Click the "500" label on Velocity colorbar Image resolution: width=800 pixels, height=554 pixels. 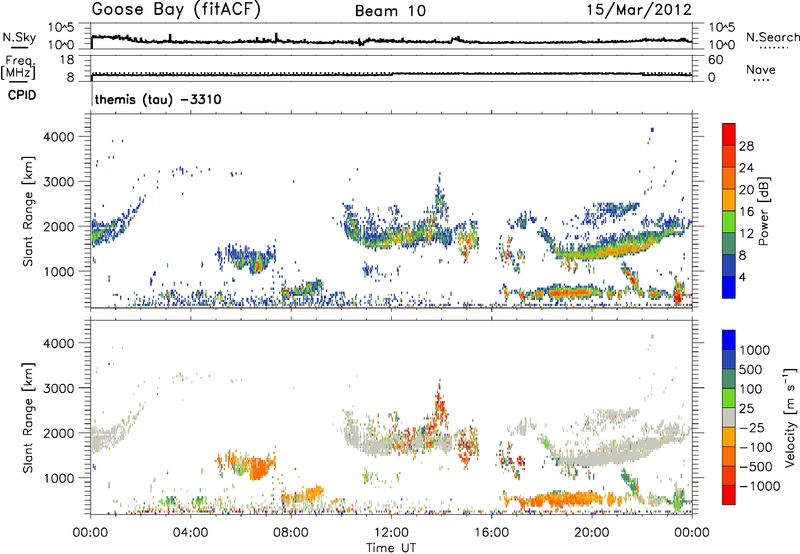click(x=753, y=370)
